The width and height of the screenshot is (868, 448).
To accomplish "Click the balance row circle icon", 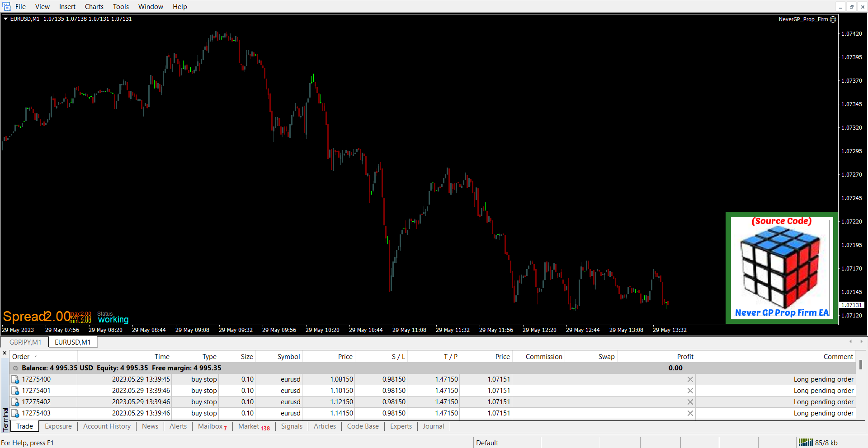I will click(x=15, y=368).
